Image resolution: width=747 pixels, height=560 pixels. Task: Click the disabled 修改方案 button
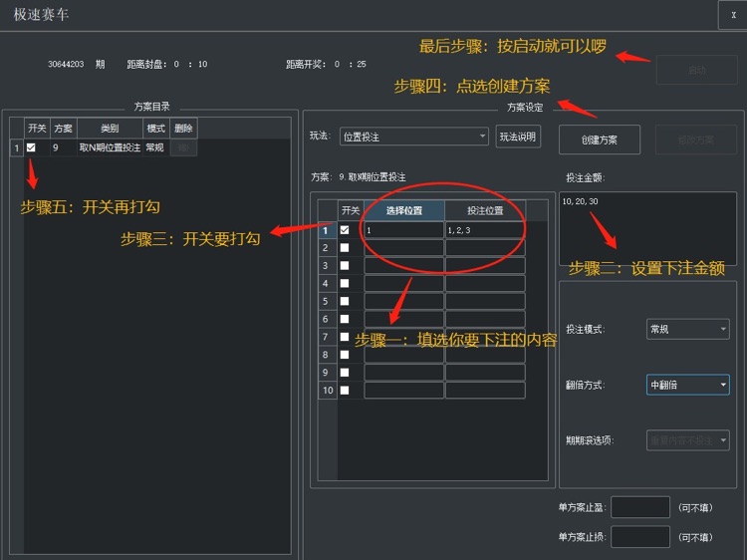696,140
